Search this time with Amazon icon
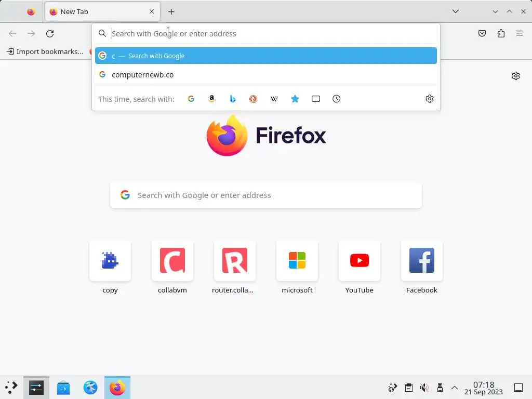This screenshot has height=399, width=532. tap(212, 99)
